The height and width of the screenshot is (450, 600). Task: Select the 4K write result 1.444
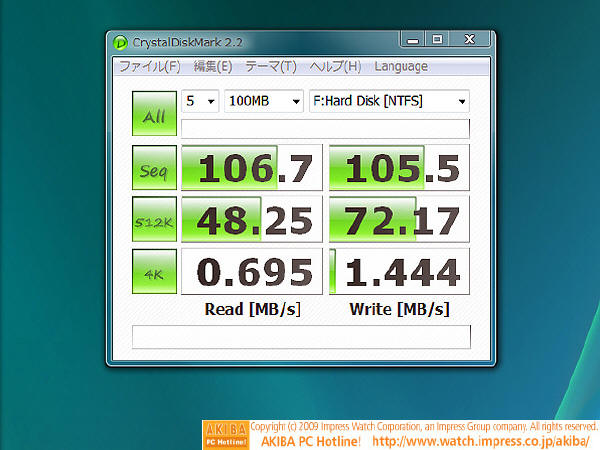click(x=399, y=271)
